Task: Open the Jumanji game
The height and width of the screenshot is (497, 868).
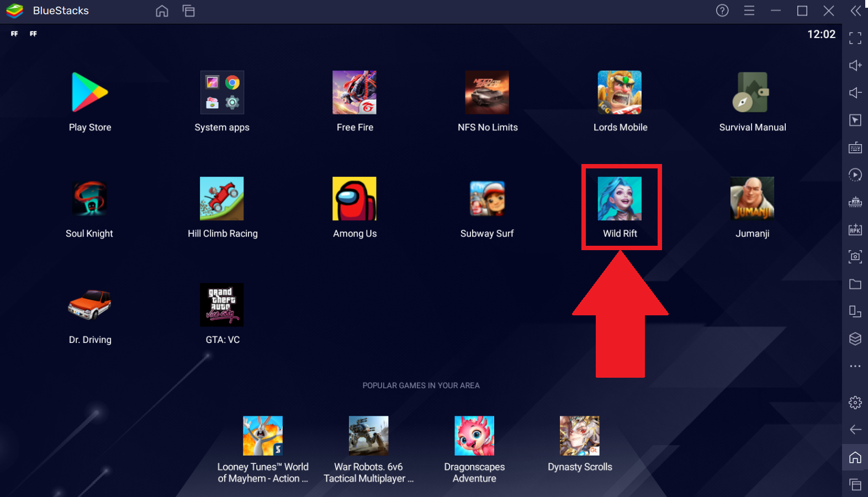Action: coord(752,199)
